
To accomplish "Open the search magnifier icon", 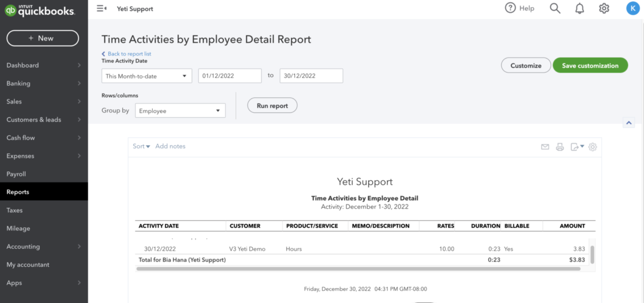I will tap(555, 8).
